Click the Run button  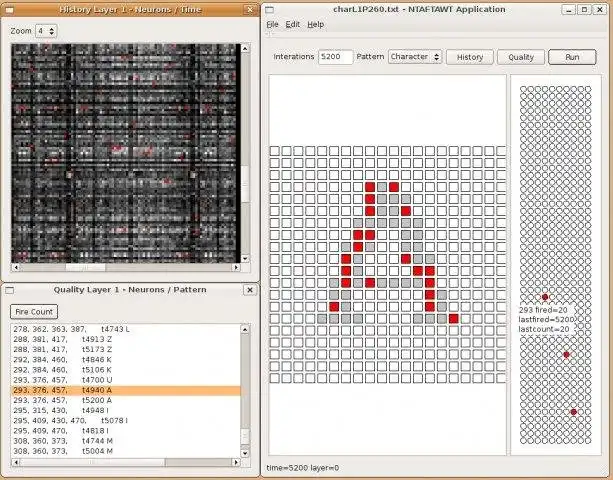tap(572, 57)
